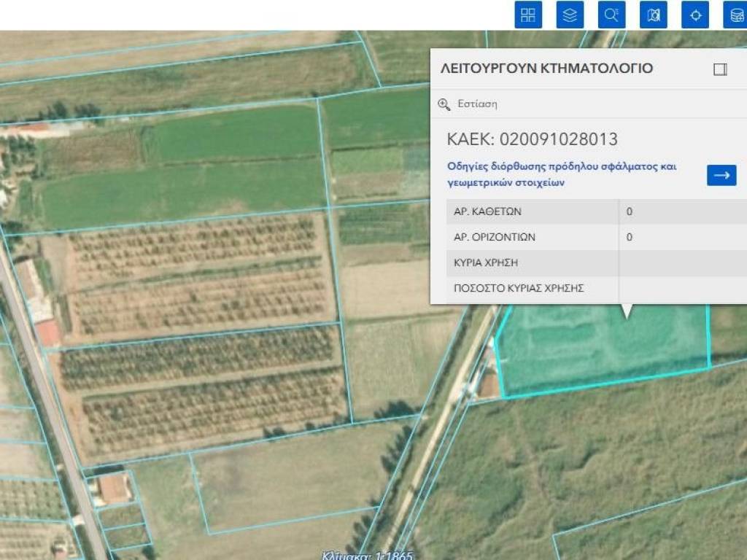Select the ΑΡ. ΟΡΙΖΟΝΤΙΩΝ table row

(x=533, y=238)
